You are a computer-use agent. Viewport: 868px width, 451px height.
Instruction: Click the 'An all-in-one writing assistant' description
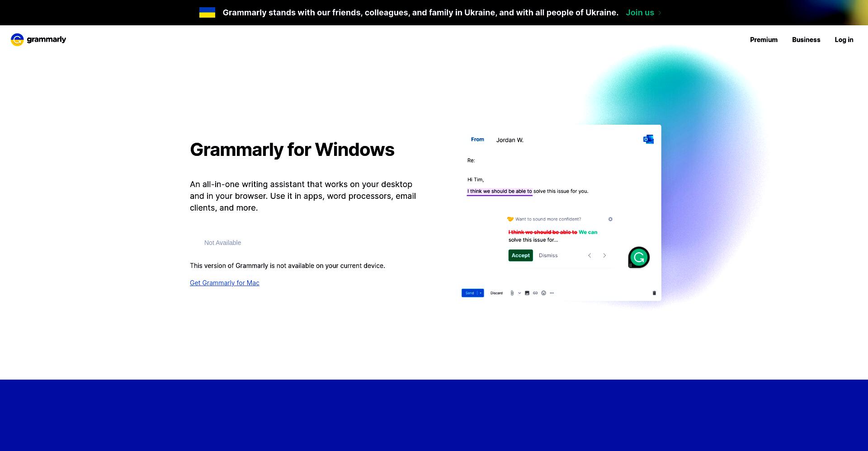(303, 196)
